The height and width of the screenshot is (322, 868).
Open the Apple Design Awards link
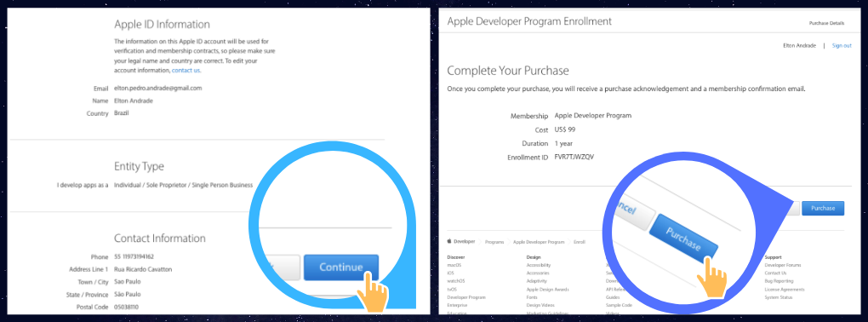[x=547, y=290]
